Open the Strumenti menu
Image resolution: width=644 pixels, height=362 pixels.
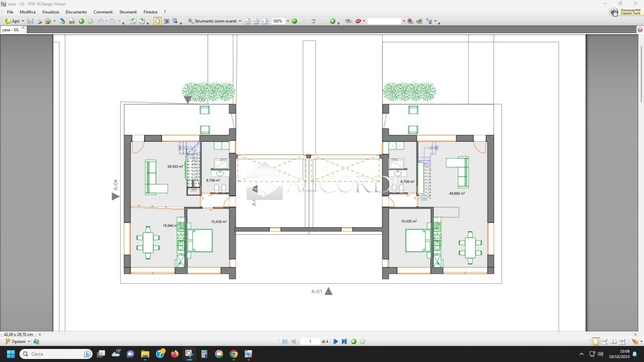point(128,12)
